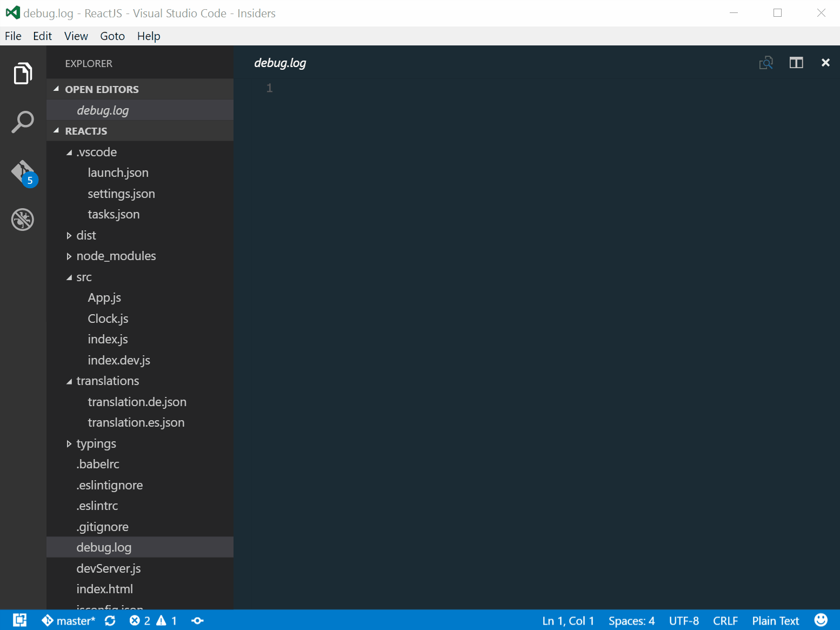Viewport: 840px width, 630px height.
Task: Open index.html file
Action: click(x=140, y=589)
